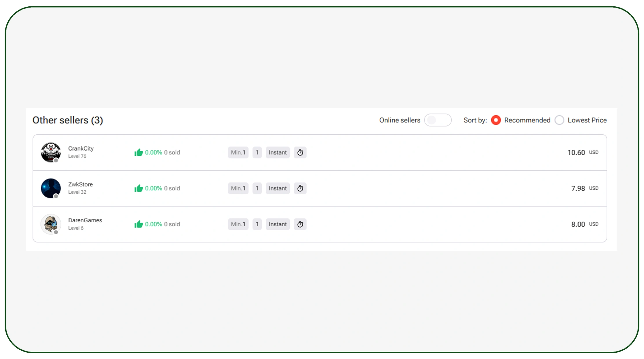Click ZwkStore's green thumbs-up icon
Viewport: 644px width, 359px height.
tap(138, 188)
